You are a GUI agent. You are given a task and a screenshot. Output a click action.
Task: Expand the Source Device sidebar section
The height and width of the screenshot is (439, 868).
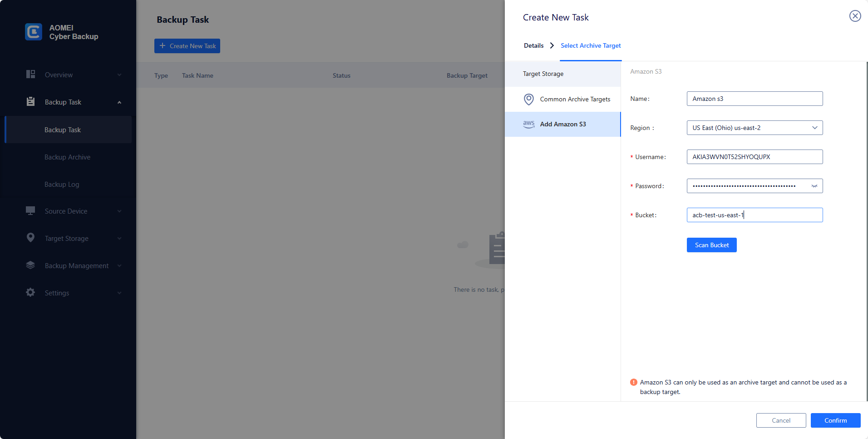tap(119, 211)
